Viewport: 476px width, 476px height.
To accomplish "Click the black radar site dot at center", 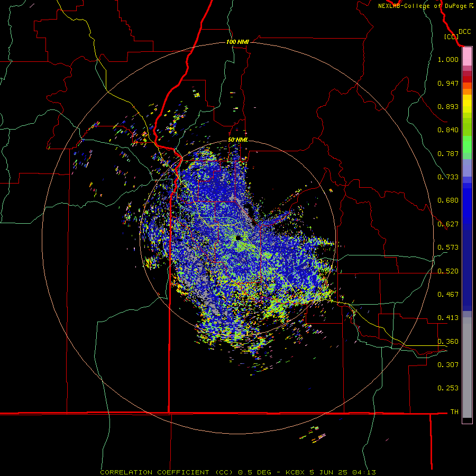I will [237, 238].
